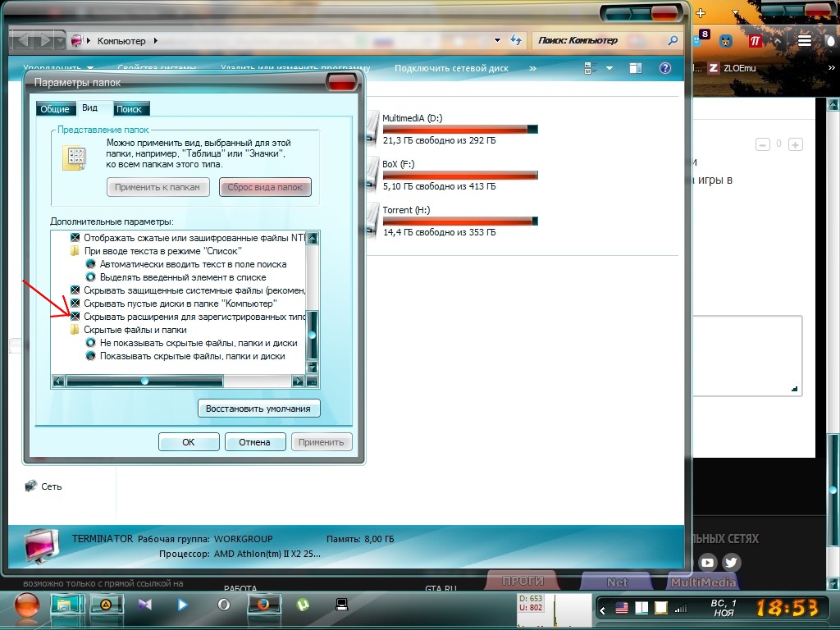The image size is (840, 630).
Task: Click the computer terminal taskbar icon
Action: [342, 605]
